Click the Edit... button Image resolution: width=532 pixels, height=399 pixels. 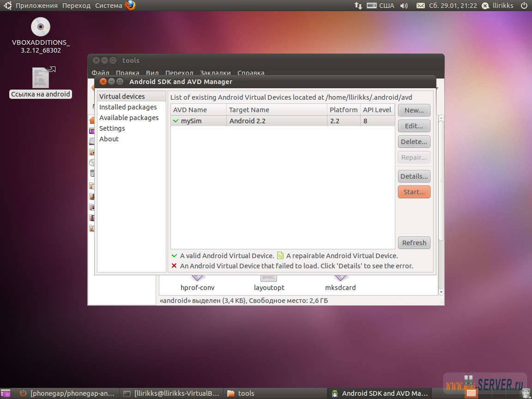pyautogui.click(x=414, y=126)
